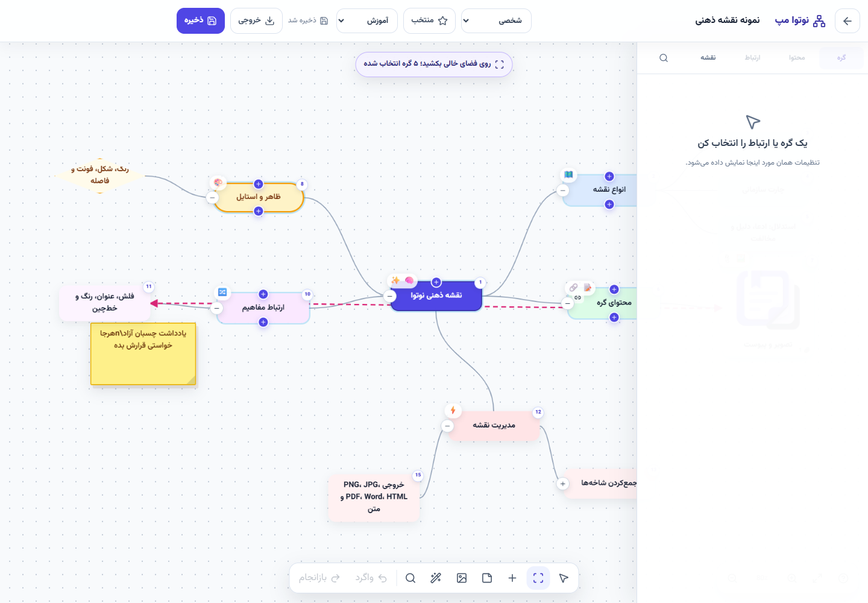The width and height of the screenshot is (868, 603).
Task: Select the pointer tool in bottom toolbar
Action: click(564, 578)
